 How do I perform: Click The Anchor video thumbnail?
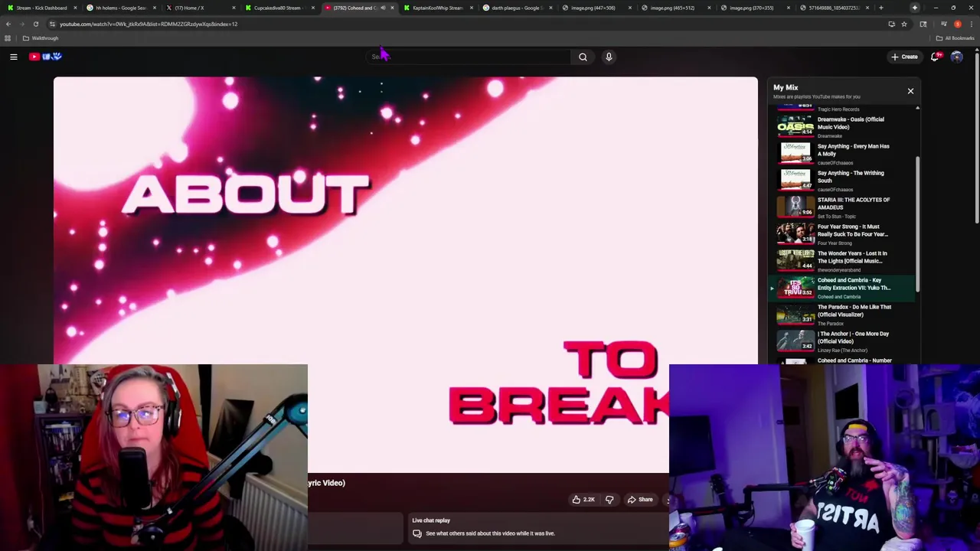click(795, 341)
